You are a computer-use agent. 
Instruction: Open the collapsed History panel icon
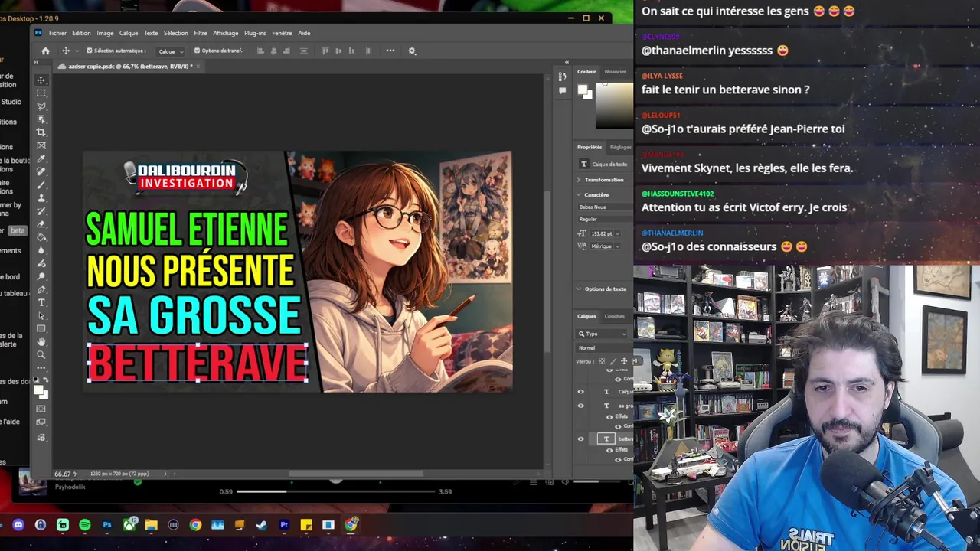tap(562, 77)
